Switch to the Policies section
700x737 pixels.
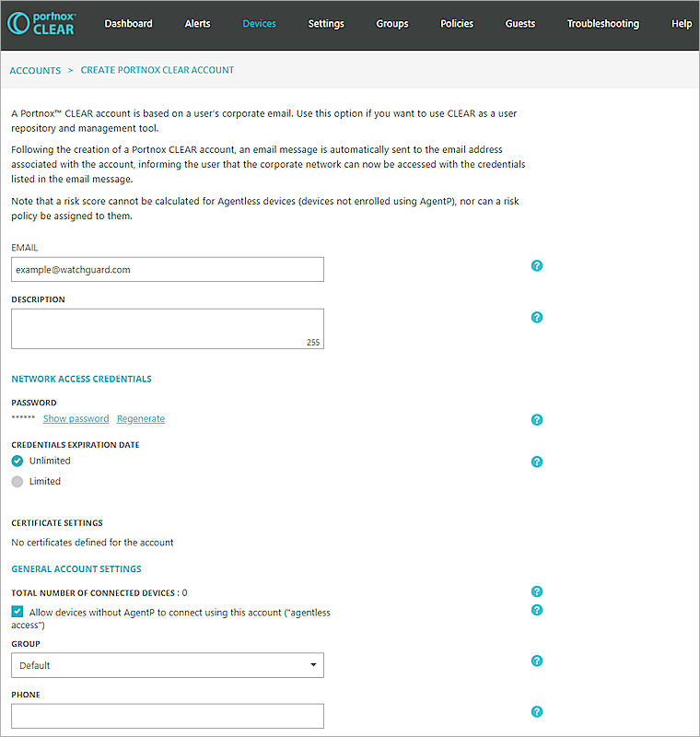tap(457, 23)
